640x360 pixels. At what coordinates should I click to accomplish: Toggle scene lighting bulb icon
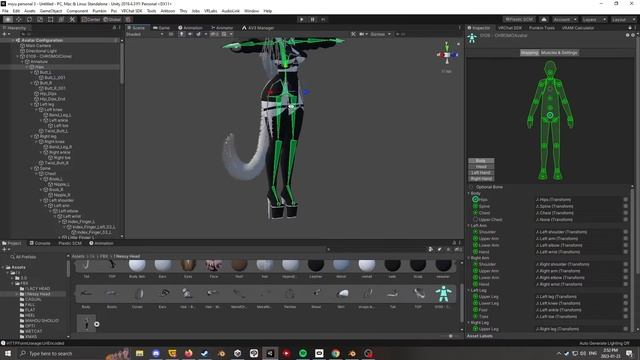tap(182, 34)
